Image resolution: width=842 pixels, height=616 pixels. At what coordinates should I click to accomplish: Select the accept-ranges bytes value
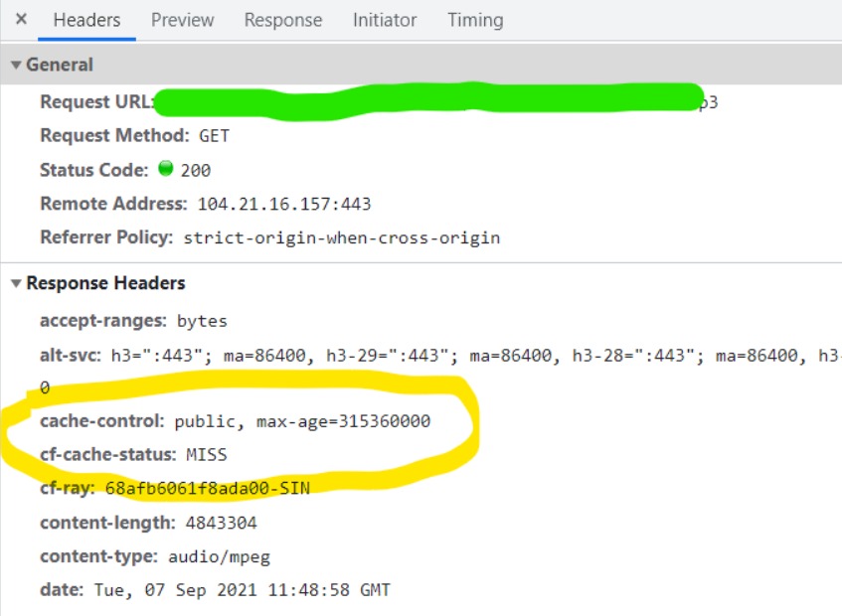pyautogui.click(x=202, y=321)
